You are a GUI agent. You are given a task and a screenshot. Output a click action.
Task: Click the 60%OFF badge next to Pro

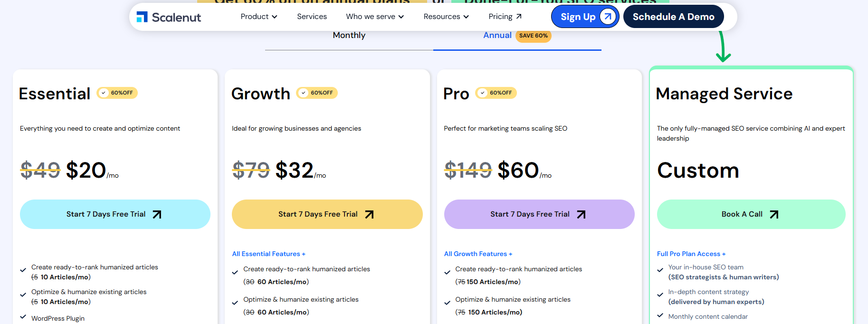pyautogui.click(x=496, y=93)
